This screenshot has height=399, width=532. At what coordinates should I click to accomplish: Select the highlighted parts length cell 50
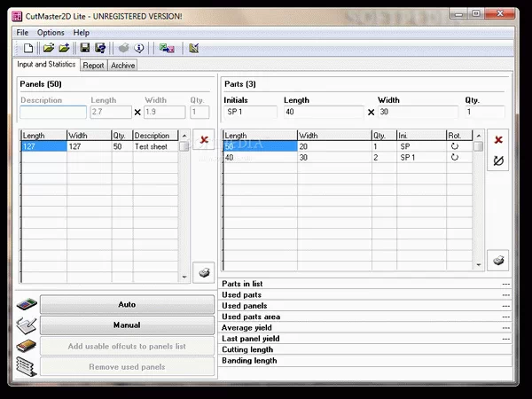click(x=260, y=146)
